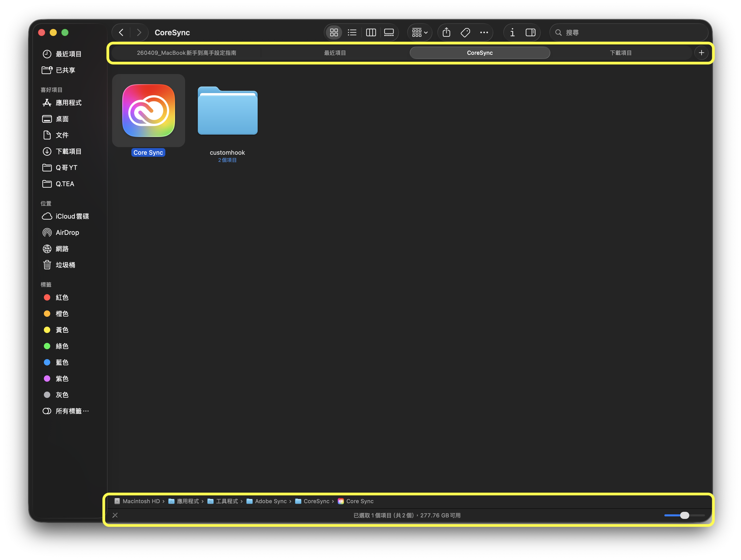Switch to list view
Viewport: 741px width, 560px height.
352,32
